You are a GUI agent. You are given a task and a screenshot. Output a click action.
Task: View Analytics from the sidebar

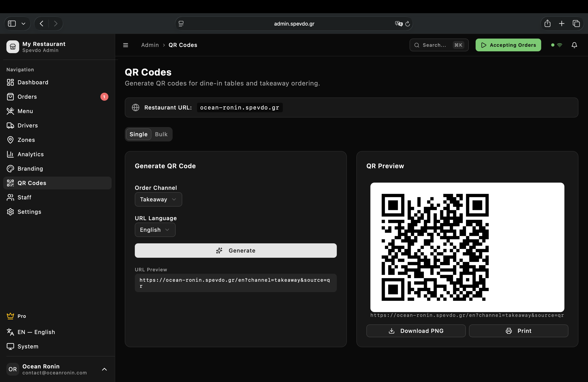tap(31, 154)
